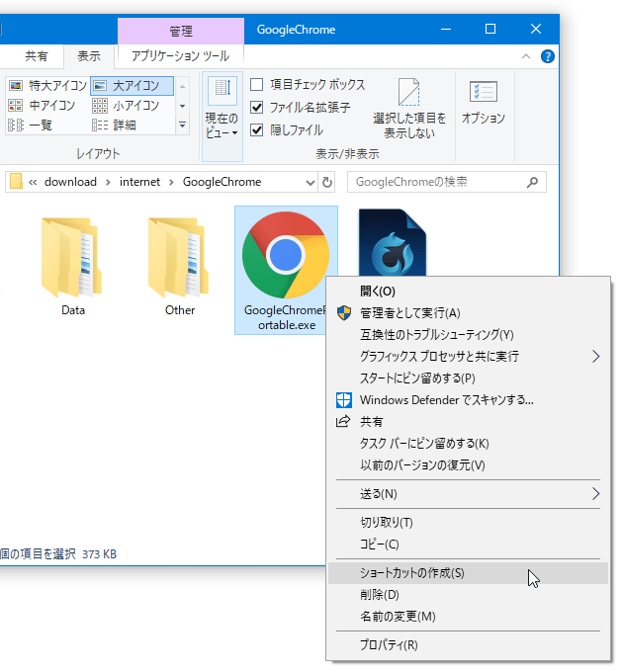This screenshot has height=672, width=623.
Task: Open the Send to (送る) submenu
Action: [468, 494]
